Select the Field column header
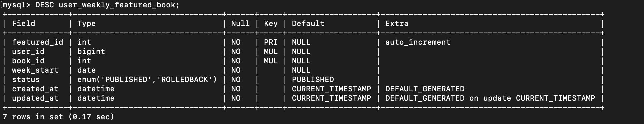Image resolution: width=644 pixels, height=124 pixels. (23, 24)
